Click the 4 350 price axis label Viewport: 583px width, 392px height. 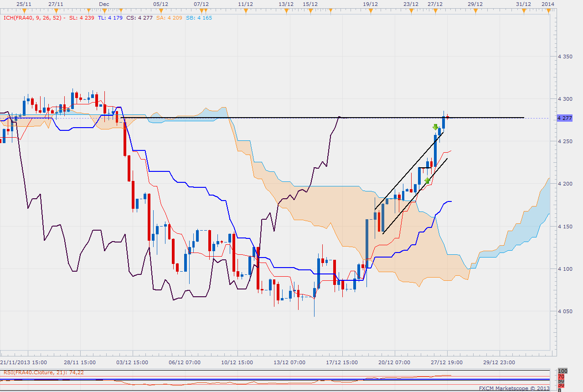pos(565,57)
